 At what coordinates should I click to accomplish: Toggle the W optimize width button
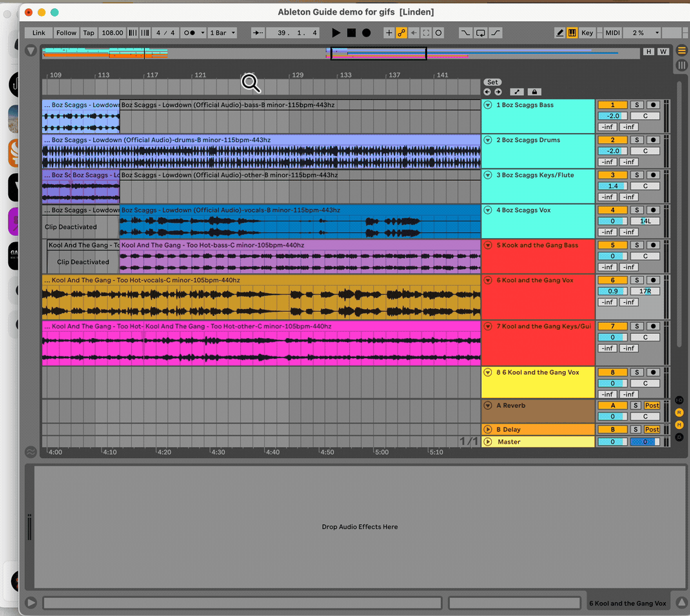[x=663, y=52]
